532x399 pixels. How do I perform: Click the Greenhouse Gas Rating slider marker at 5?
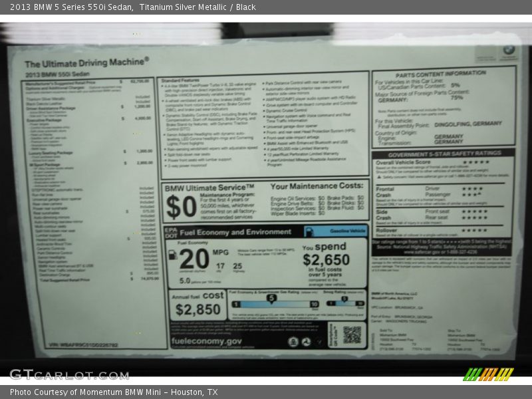tap(270, 299)
